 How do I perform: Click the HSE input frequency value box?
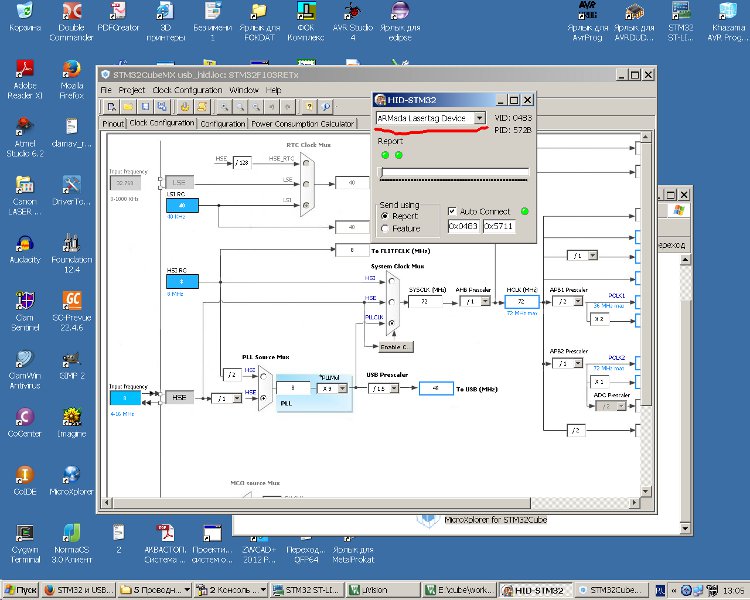(125, 398)
